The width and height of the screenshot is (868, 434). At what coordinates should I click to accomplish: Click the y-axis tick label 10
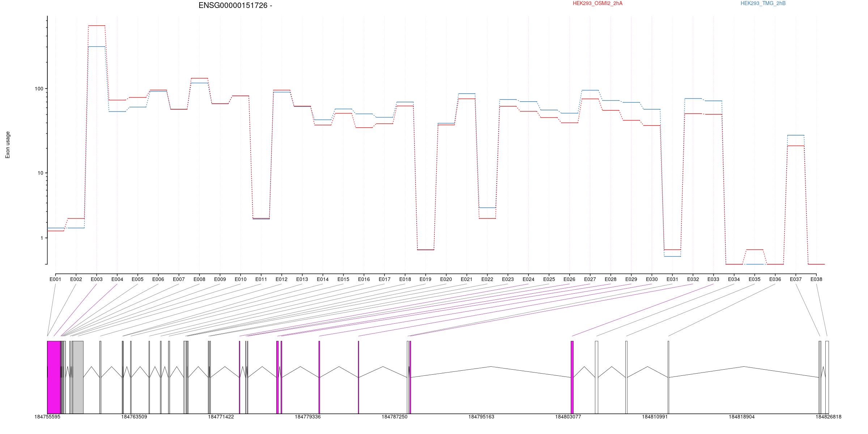pos(40,173)
